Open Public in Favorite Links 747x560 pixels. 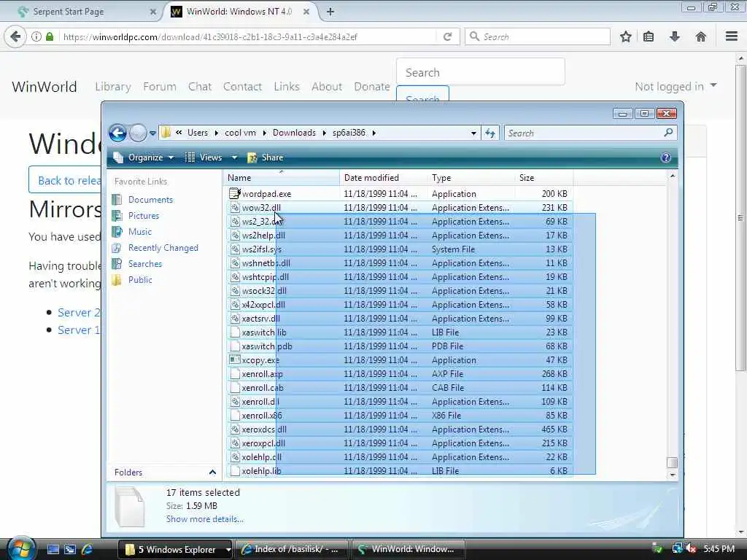(x=140, y=280)
